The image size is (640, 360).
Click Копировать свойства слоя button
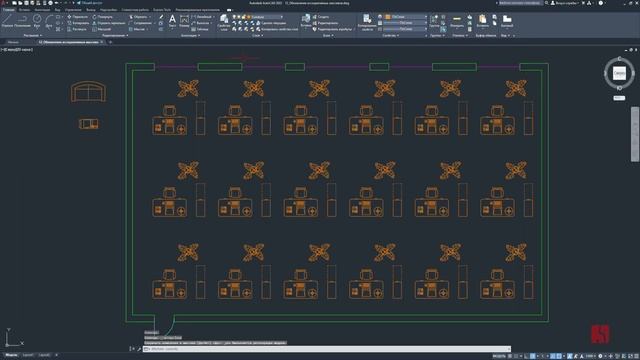[x=277, y=29]
